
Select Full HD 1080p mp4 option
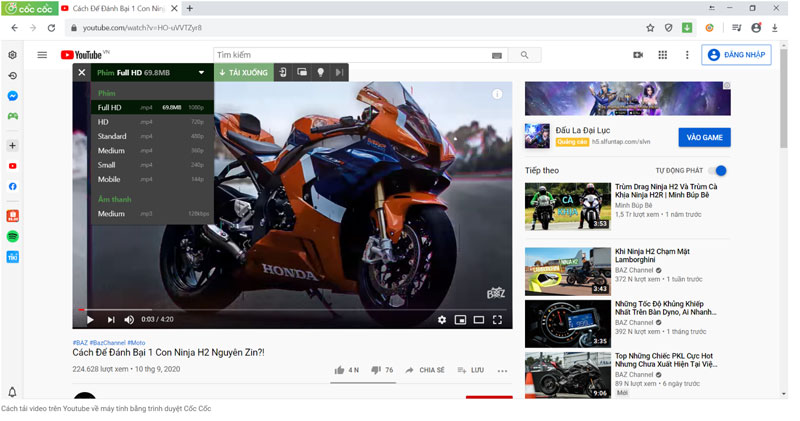coord(152,108)
